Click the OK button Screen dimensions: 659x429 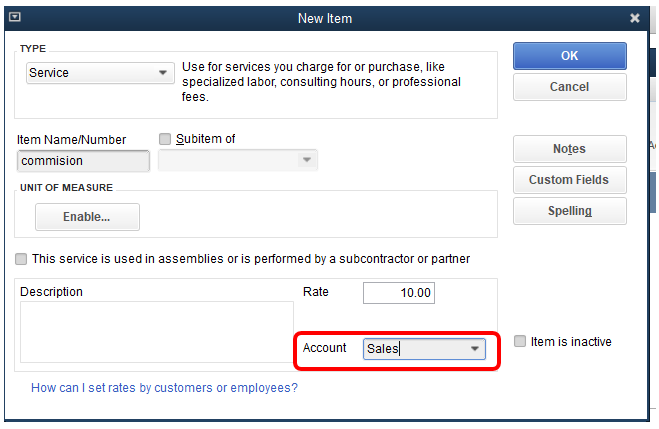(x=569, y=56)
